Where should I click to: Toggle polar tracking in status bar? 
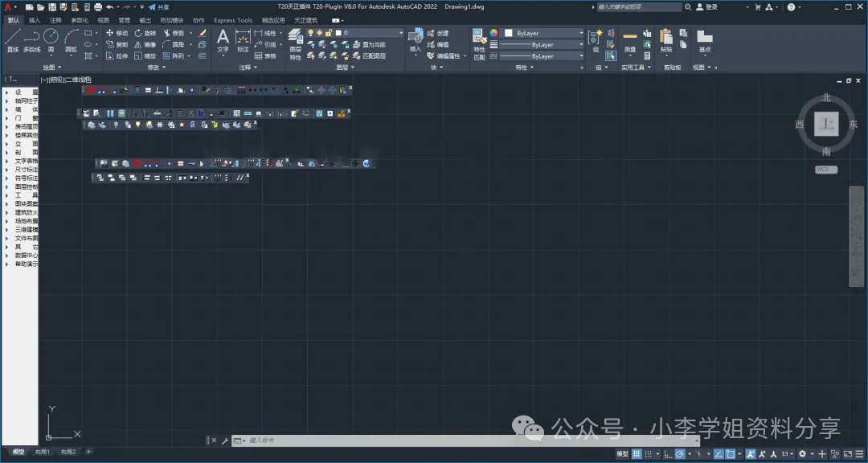coord(681,454)
